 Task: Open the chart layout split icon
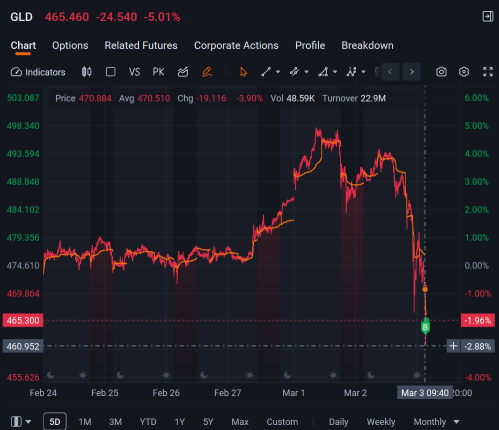pyautogui.click(x=16, y=422)
